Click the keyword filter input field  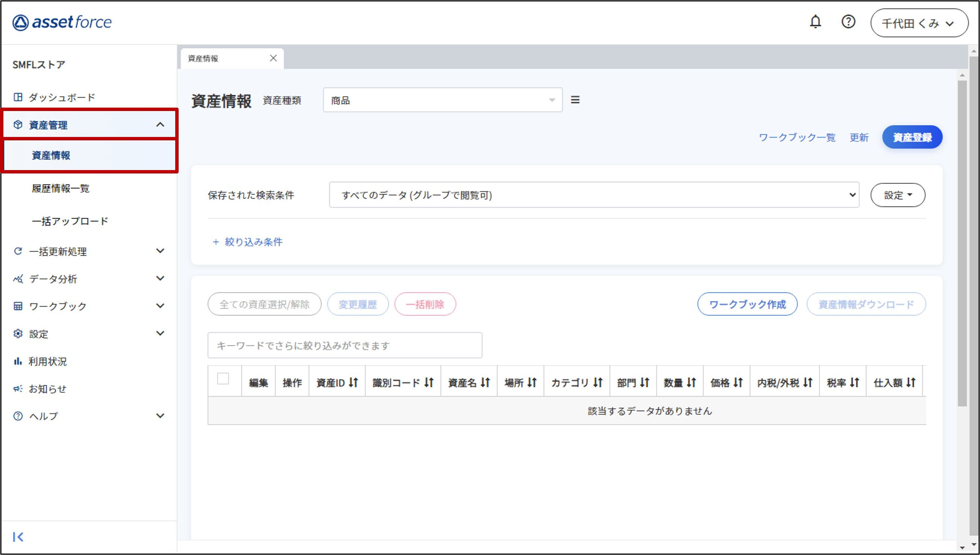345,345
